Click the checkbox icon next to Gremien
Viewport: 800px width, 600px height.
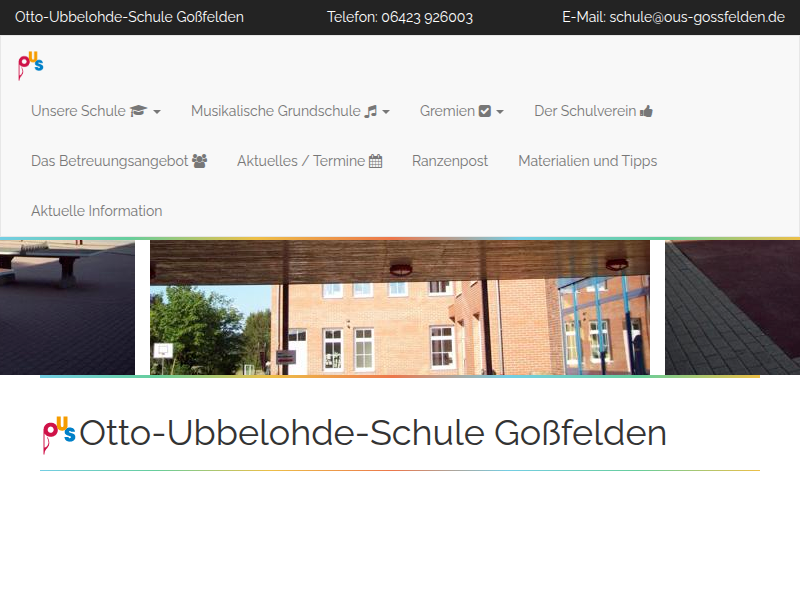487,110
